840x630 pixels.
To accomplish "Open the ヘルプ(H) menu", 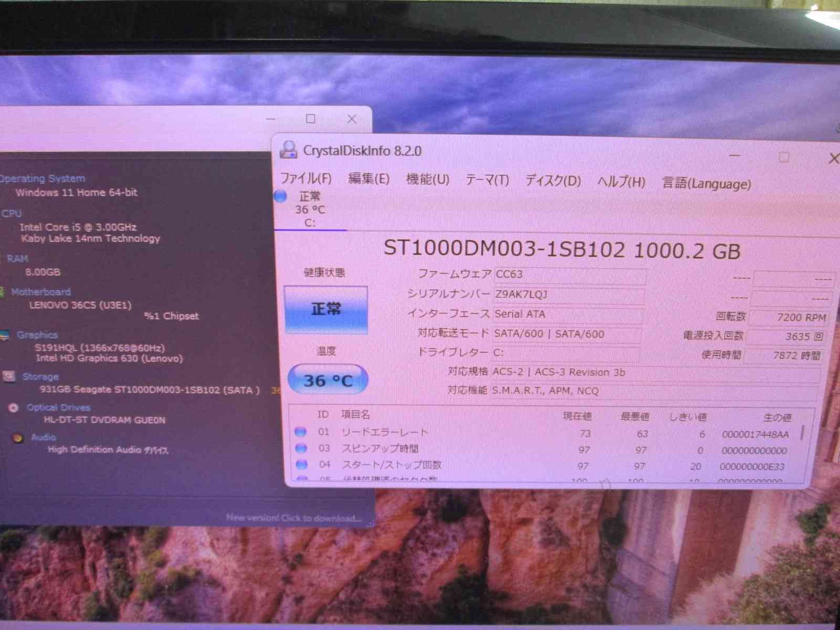I will click(621, 182).
